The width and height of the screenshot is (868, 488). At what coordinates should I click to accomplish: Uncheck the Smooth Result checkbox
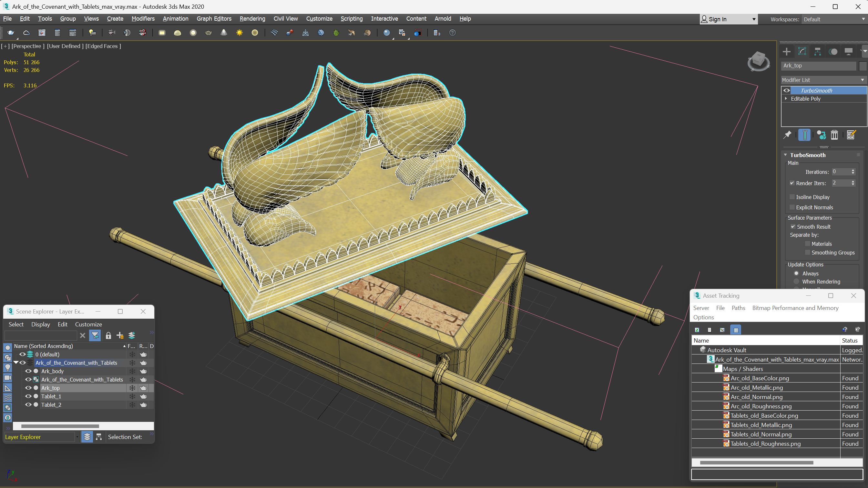coord(793,227)
